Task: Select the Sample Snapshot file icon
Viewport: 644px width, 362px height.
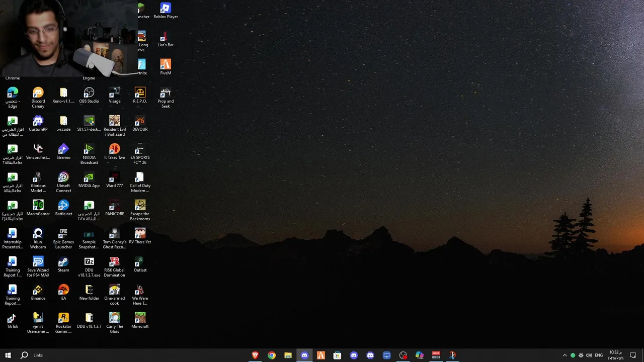Action: click(89, 238)
